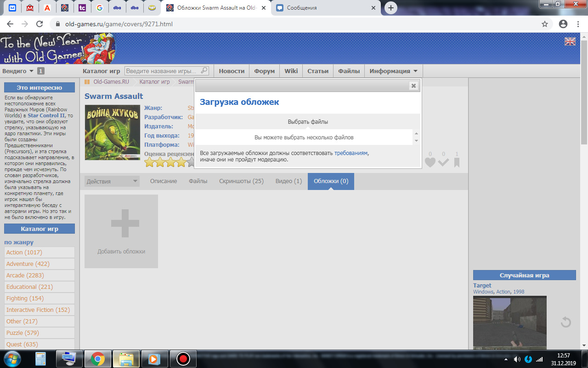Click the Выбрать файлы upload button
The width and height of the screenshot is (588, 368).
(308, 122)
